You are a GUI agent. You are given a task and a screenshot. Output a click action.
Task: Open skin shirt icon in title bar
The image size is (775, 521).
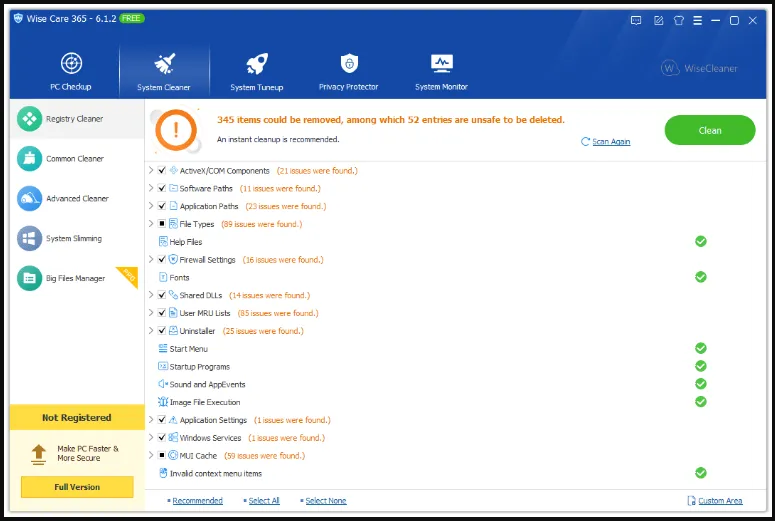pyautogui.click(x=679, y=20)
